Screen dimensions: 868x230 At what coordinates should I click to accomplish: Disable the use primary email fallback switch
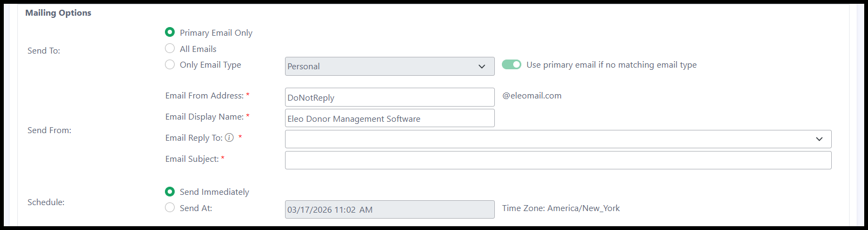pos(511,64)
